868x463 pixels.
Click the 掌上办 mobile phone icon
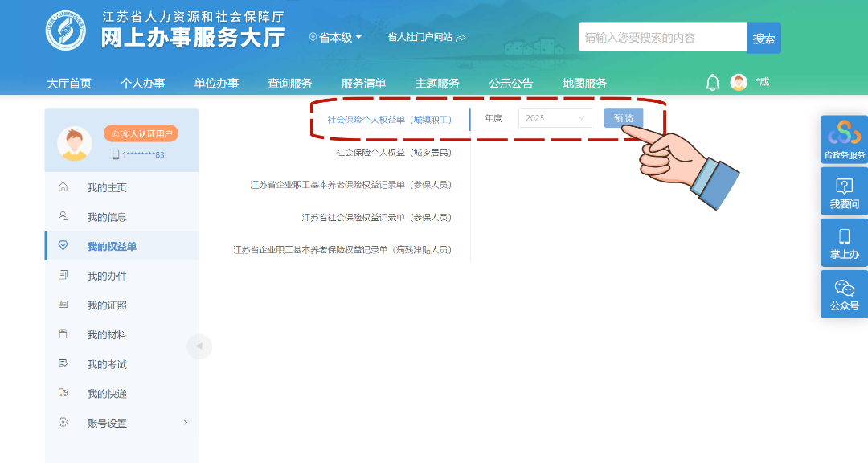click(843, 236)
